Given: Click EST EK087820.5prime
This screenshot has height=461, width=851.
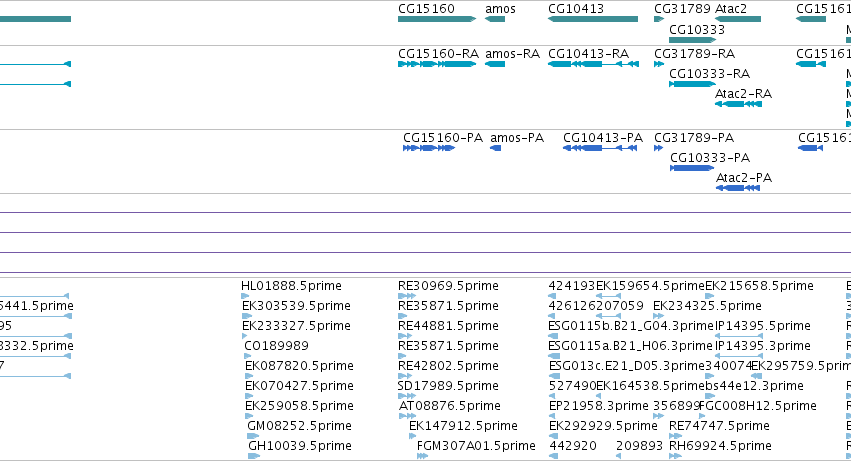Looking at the screenshot, I should [299, 366].
